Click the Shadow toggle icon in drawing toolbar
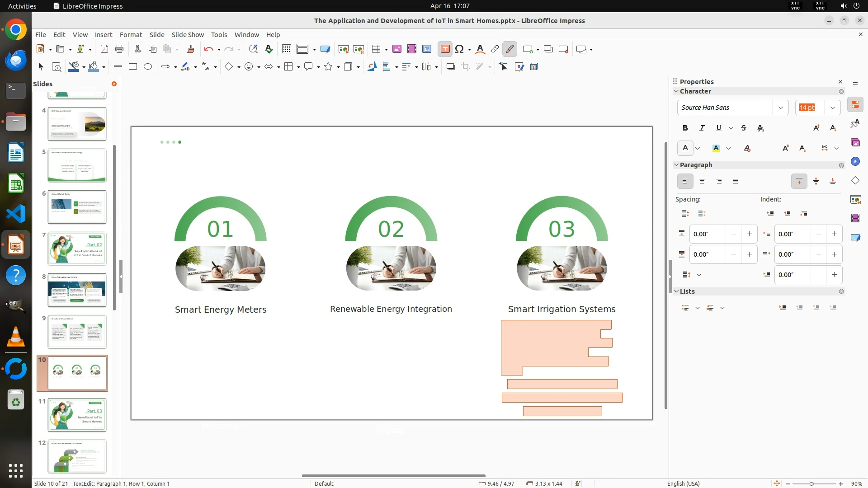Viewport: 868px width, 488px height. (450, 67)
